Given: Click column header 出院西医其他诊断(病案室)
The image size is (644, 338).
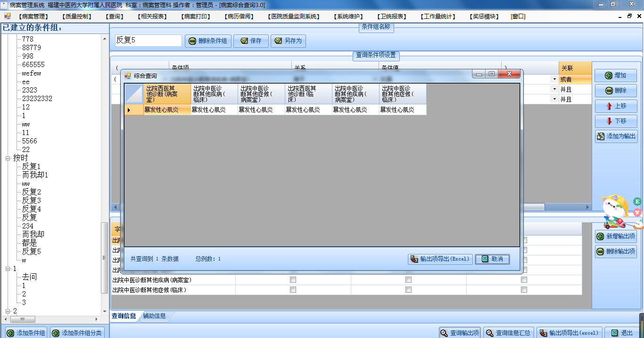Looking at the screenshot, I should coord(167,94).
